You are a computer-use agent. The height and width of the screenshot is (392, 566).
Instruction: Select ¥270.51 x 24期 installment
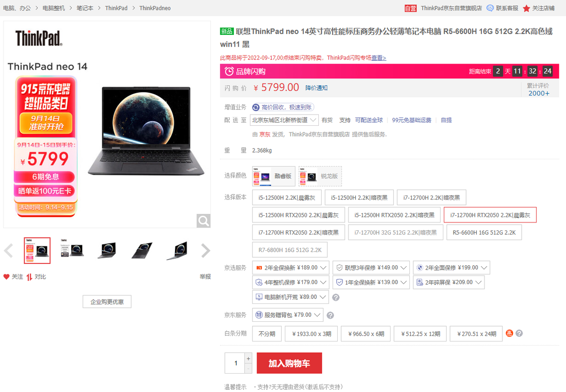[x=476, y=334]
